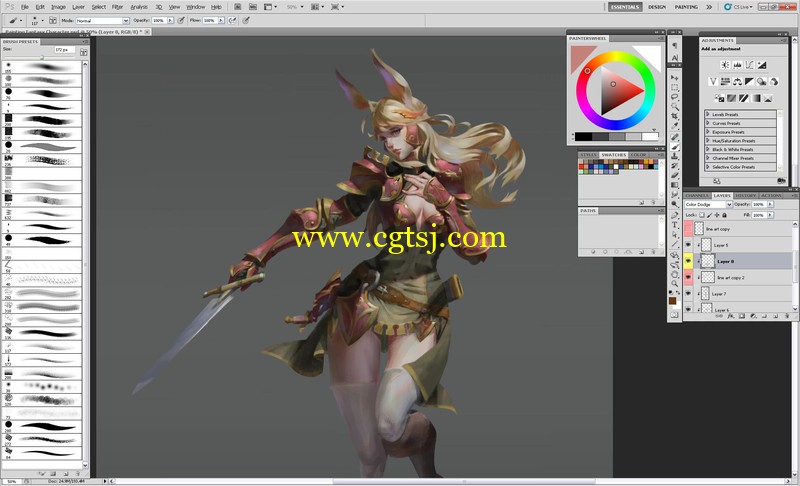Open the Window menu

coord(195,7)
